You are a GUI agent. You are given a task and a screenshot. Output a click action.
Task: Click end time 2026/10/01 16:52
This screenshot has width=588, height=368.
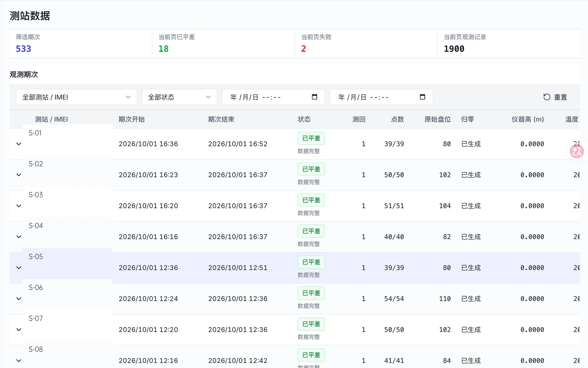click(x=238, y=144)
